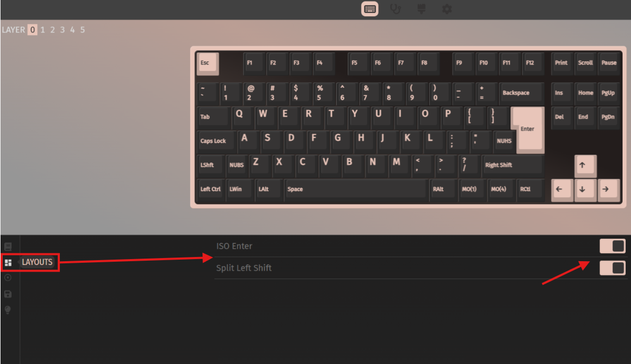Screen dimensions: 631x364
Task: Open the Save + Load disk icon
Action: (8, 294)
